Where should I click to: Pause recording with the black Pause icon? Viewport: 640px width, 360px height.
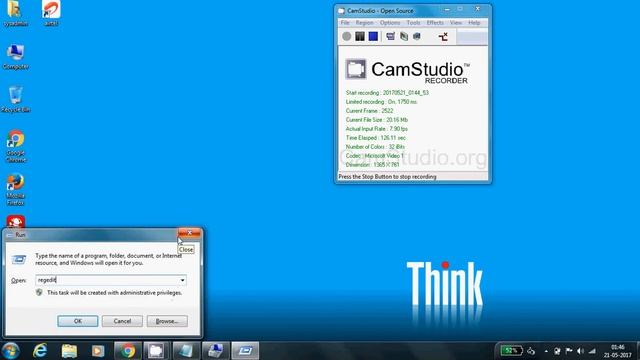pyautogui.click(x=360, y=36)
